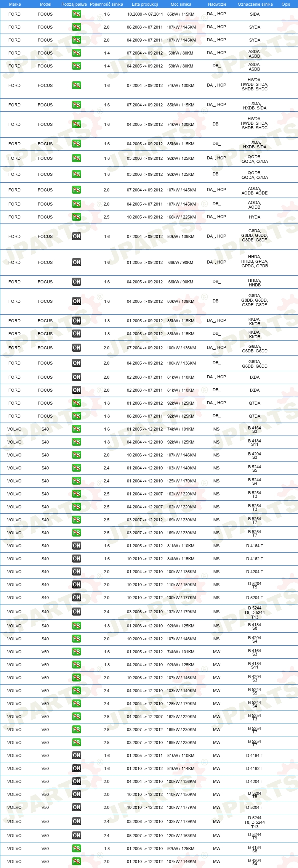
Task: Click the power value 166kW / 225KM
Action: (181, 217)
